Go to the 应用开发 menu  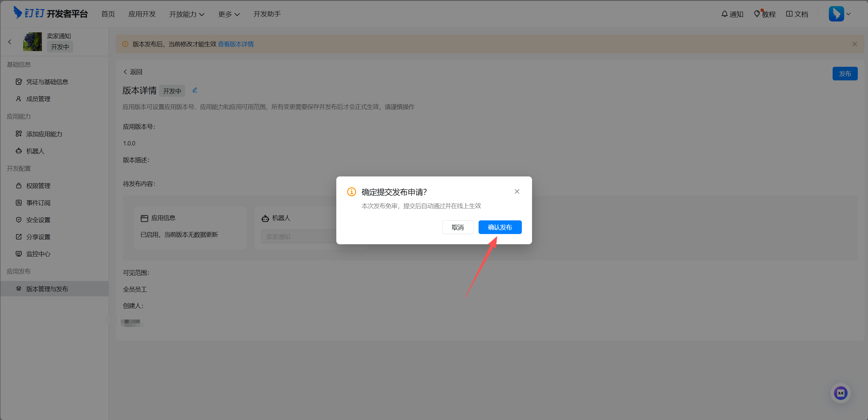click(x=142, y=14)
